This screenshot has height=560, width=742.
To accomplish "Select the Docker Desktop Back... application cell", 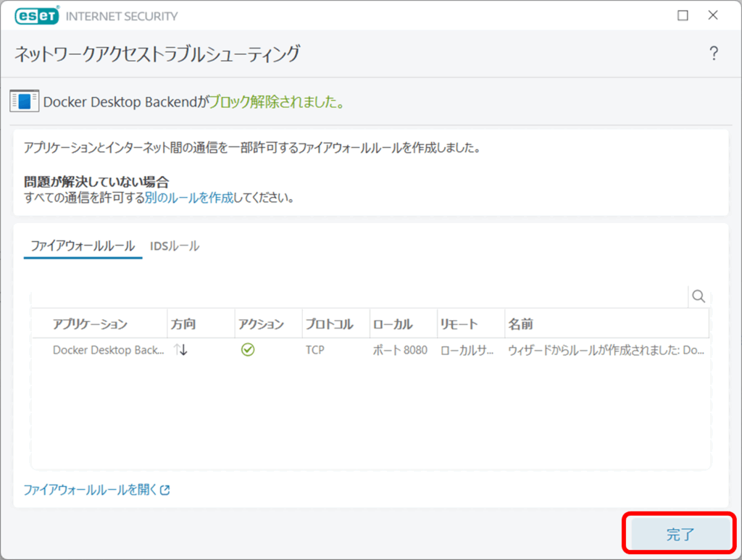I will click(x=109, y=350).
